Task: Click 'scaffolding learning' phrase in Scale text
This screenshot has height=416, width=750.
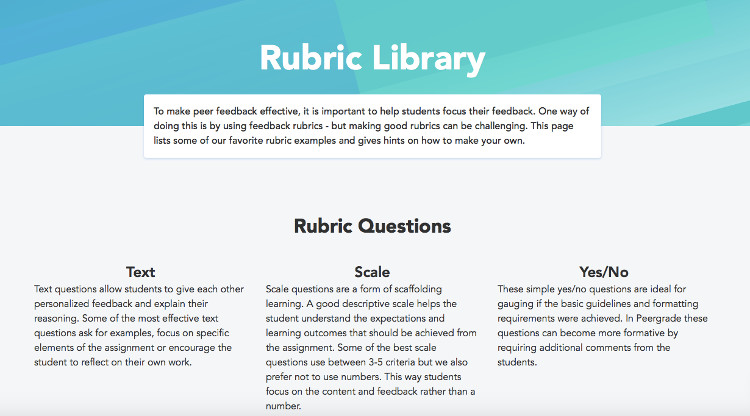Action: pos(354,296)
